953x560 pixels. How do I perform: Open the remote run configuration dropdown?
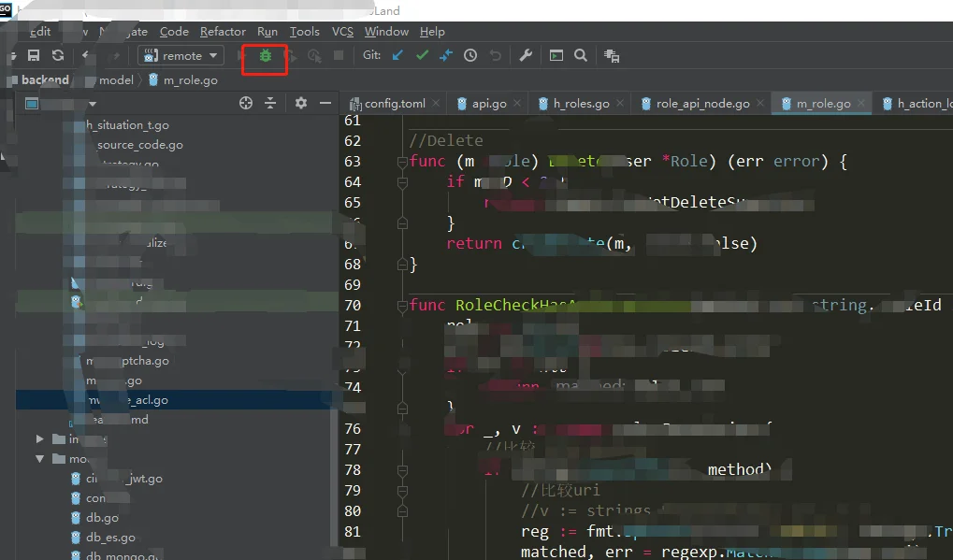[x=180, y=56]
